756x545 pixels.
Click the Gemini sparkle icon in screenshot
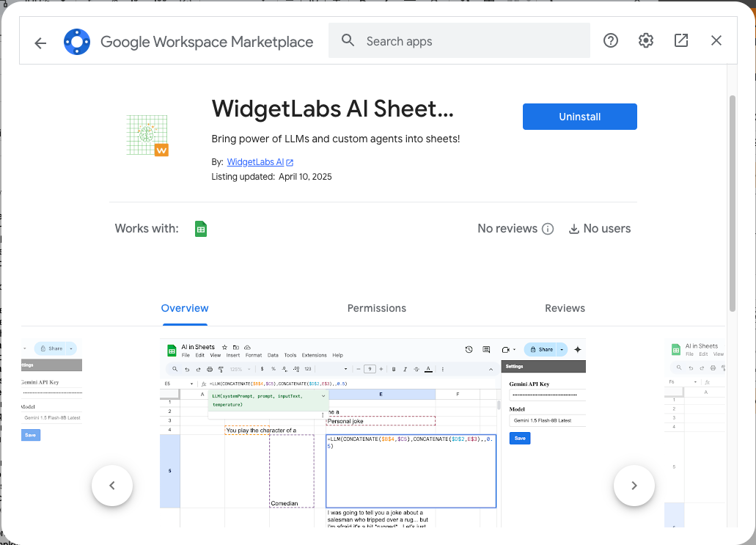(x=578, y=350)
